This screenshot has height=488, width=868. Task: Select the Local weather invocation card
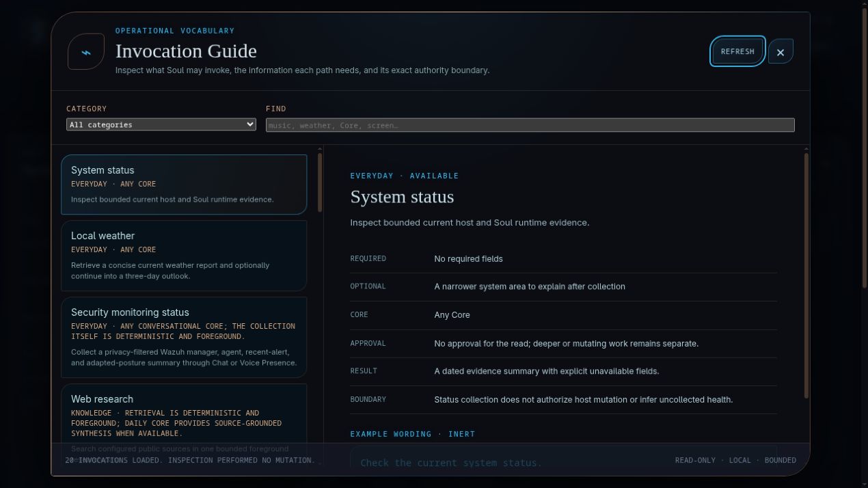pos(184,256)
